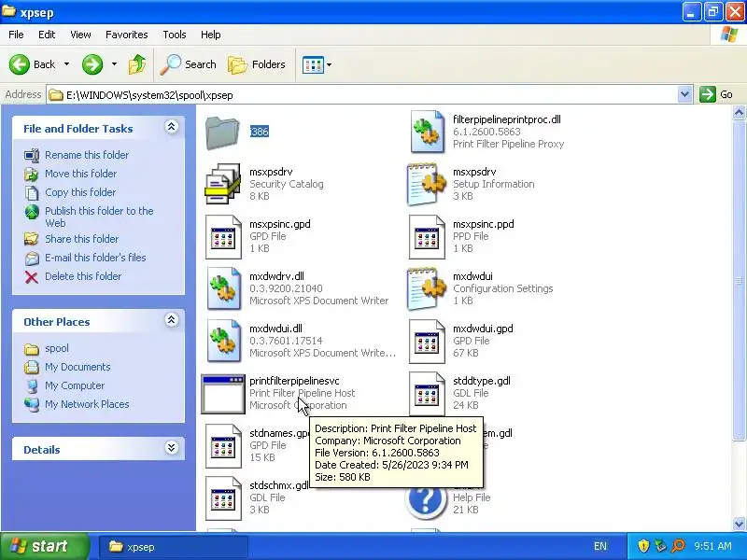Image resolution: width=747 pixels, height=560 pixels.
Task: Go up one folder level
Action: click(137, 64)
